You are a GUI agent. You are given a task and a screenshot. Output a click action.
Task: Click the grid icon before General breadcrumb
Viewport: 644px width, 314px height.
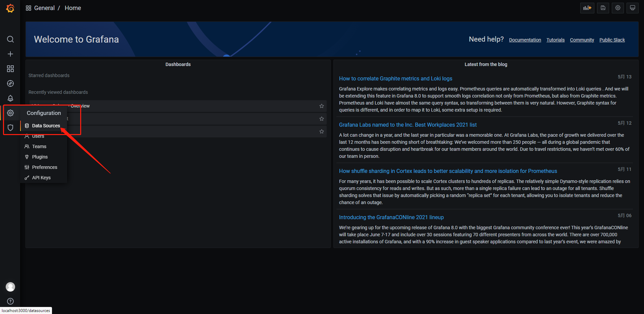[29, 8]
